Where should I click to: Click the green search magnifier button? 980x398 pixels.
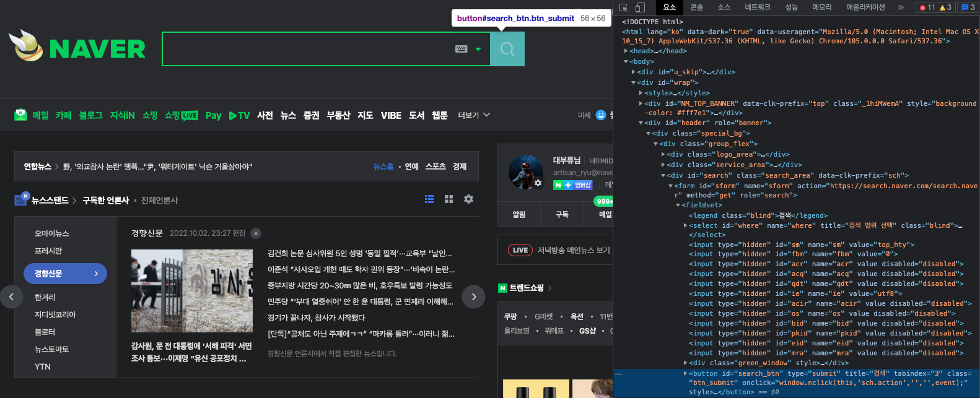pyautogui.click(x=507, y=49)
